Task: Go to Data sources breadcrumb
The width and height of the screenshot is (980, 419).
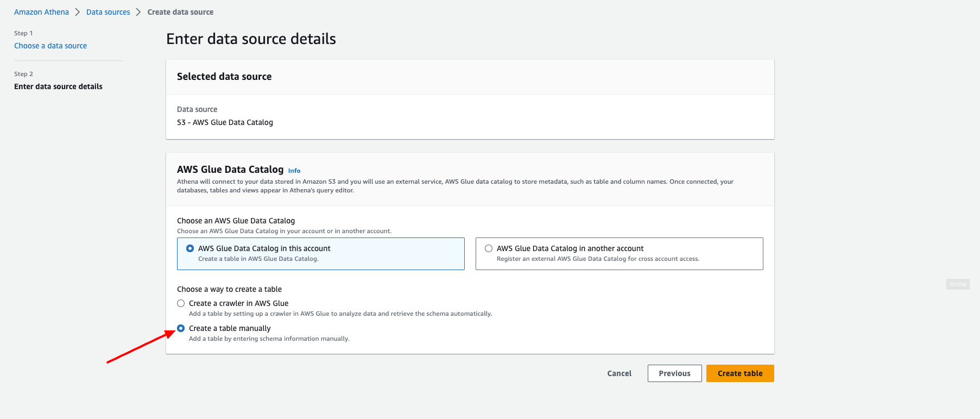Action: [x=108, y=12]
